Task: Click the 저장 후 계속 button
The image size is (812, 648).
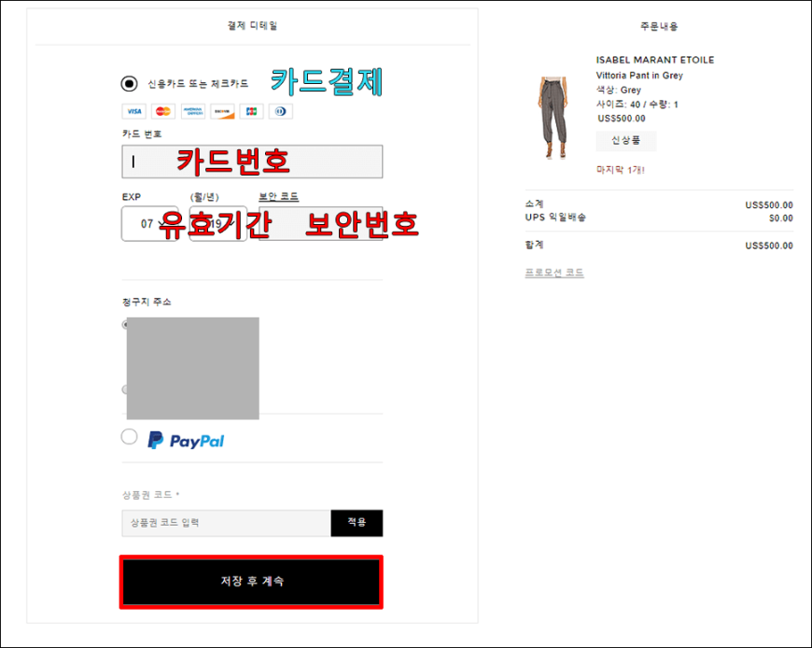Action: [251, 582]
